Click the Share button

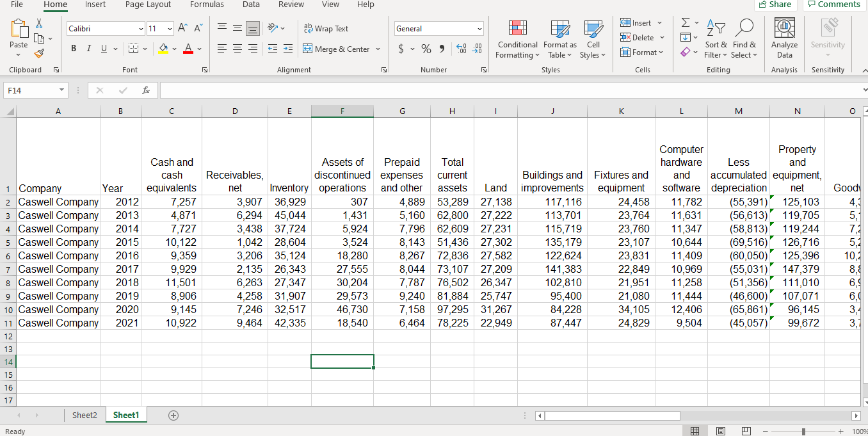pyautogui.click(x=775, y=3)
